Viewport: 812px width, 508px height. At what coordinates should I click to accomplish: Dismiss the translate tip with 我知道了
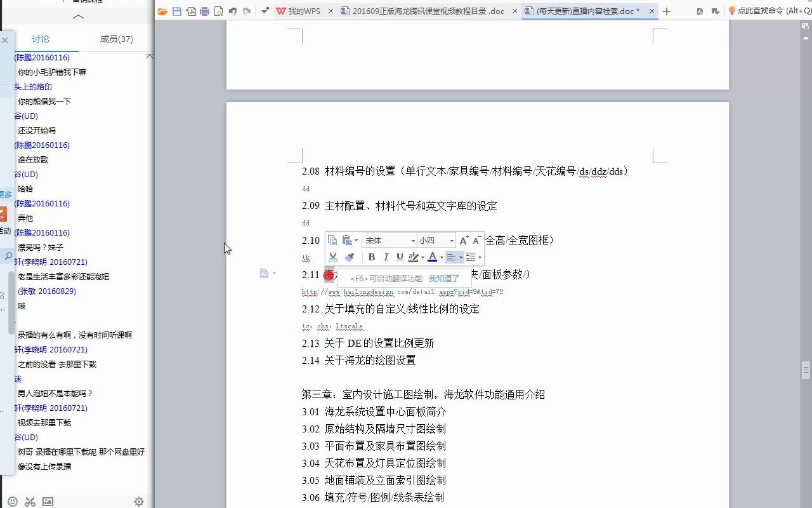tap(444, 279)
